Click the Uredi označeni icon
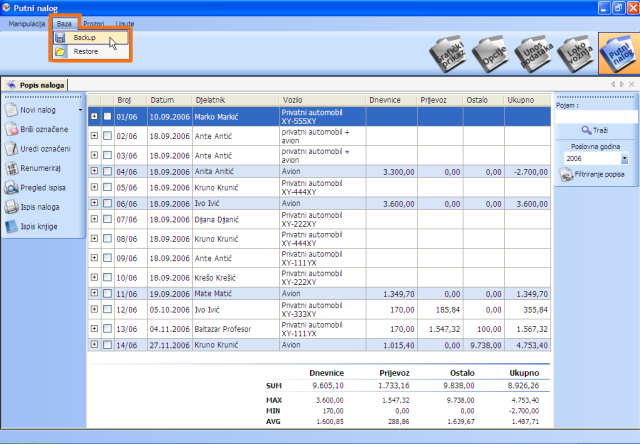640x444 pixels. 11,149
